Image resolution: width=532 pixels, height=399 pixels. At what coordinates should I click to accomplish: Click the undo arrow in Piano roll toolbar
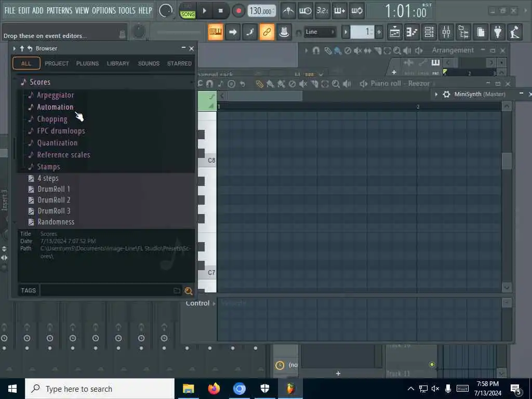242,84
